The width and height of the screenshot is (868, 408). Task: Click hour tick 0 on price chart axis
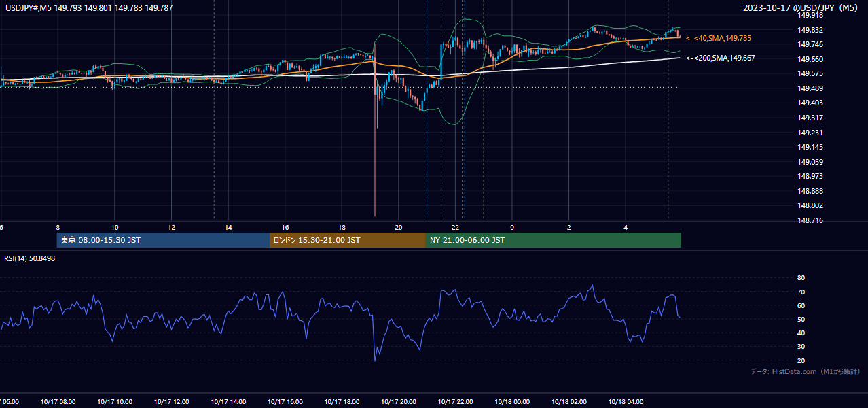(x=512, y=228)
